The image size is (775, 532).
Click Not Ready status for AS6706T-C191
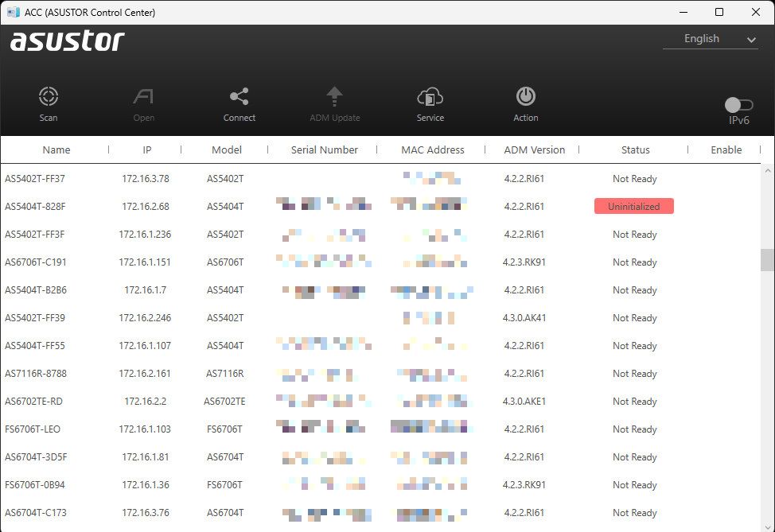point(635,262)
